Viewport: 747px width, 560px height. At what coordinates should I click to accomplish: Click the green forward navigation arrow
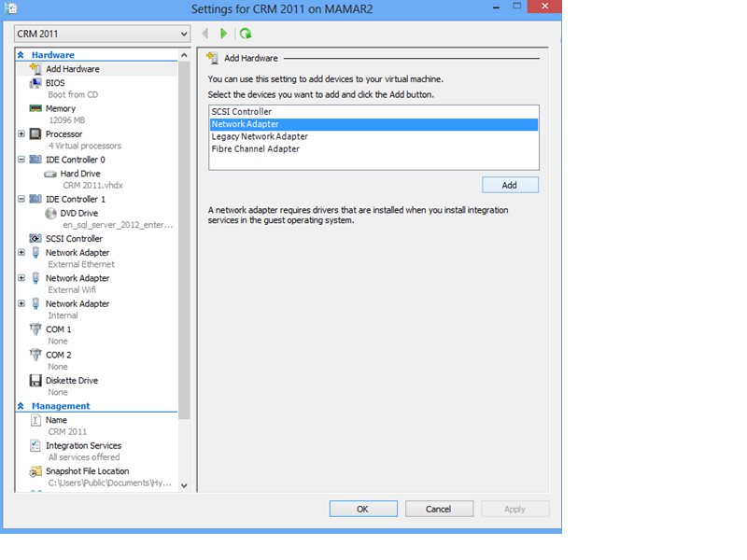tap(224, 34)
